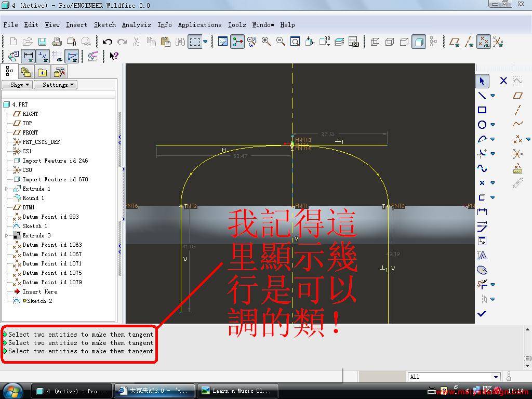Redo the last undone action

point(122,42)
